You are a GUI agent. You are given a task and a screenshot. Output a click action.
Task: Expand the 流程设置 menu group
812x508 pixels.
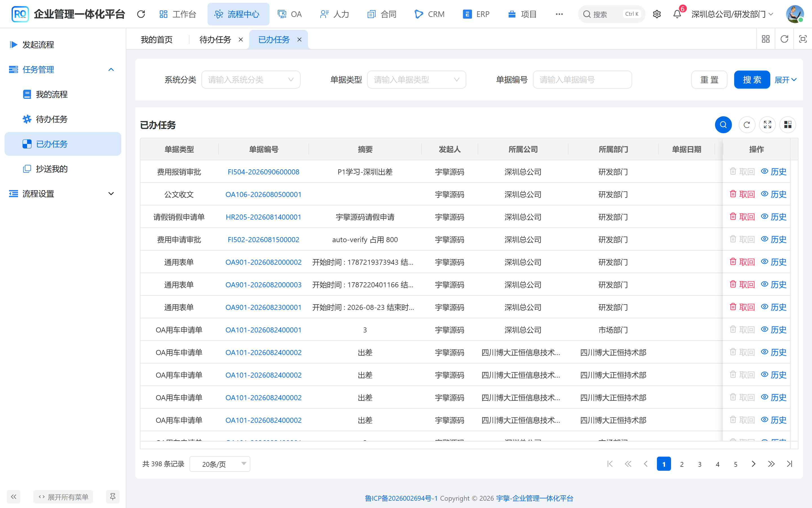pos(63,194)
